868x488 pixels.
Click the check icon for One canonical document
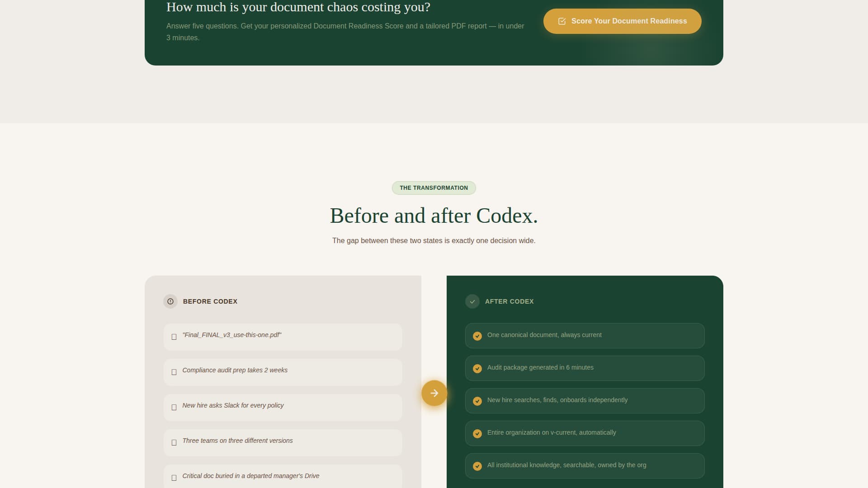pos(477,336)
